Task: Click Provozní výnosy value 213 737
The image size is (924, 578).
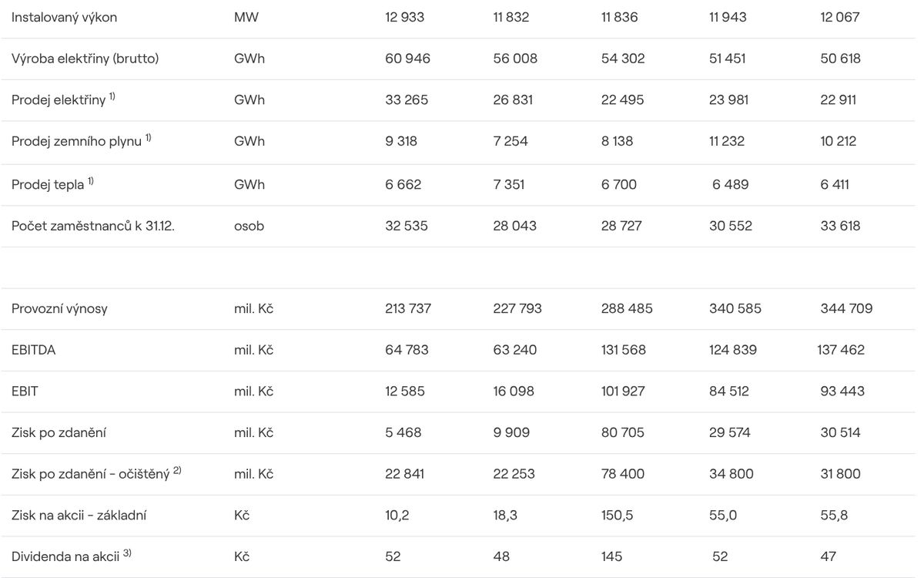Action: (408, 308)
